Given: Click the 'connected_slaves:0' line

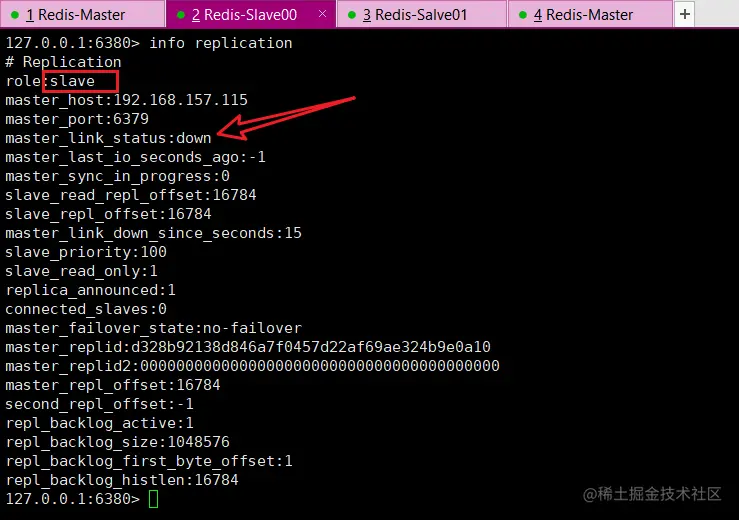Looking at the screenshot, I should [86, 309].
